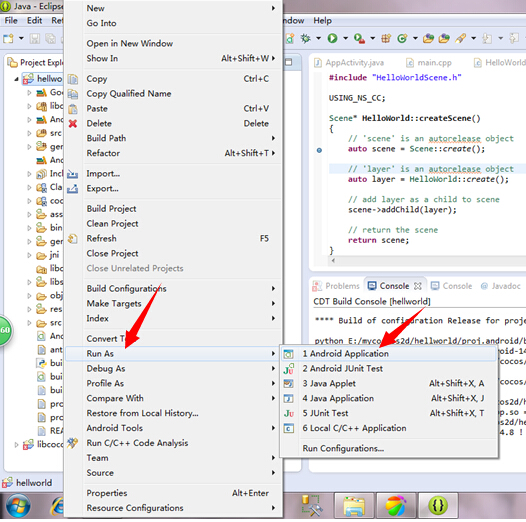Choose Compare With submenu
The height and width of the screenshot is (522, 526).
[x=172, y=399]
